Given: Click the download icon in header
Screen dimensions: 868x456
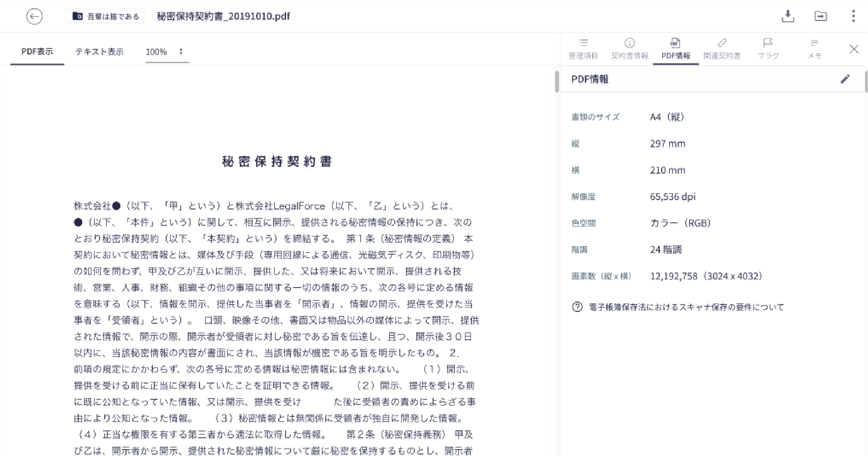Looking at the screenshot, I should coord(787,16).
